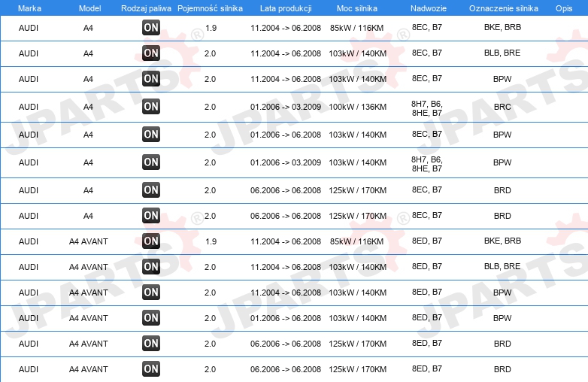Image resolution: width=588 pixels, height=382 pixels.
Task: Click the ON icon in the A4 AVANT 11.2004 BPW row
Action: pyautogui.click(x=151, y=292)
